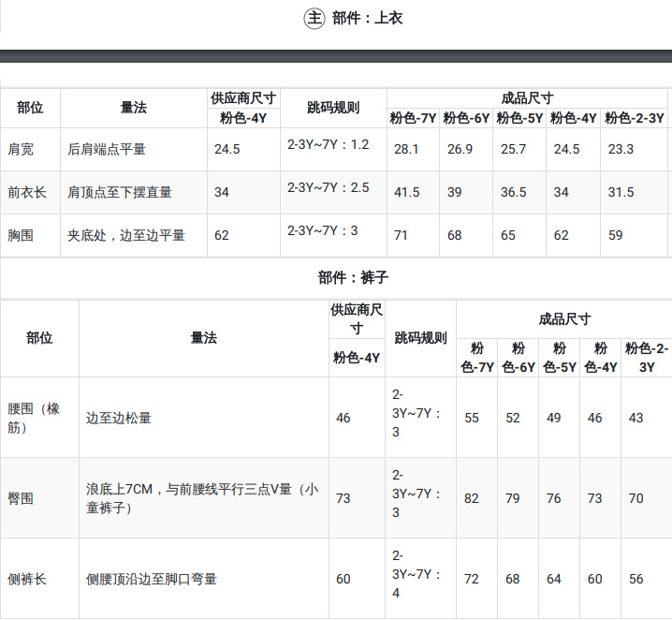Select the 臀围 row label

point(21,498)
